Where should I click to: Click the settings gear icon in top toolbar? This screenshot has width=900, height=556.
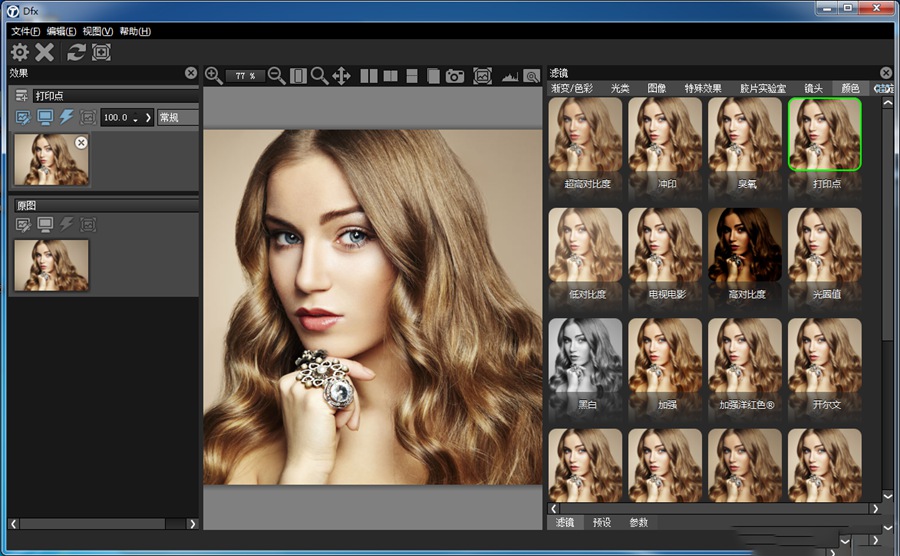[19, 53]
